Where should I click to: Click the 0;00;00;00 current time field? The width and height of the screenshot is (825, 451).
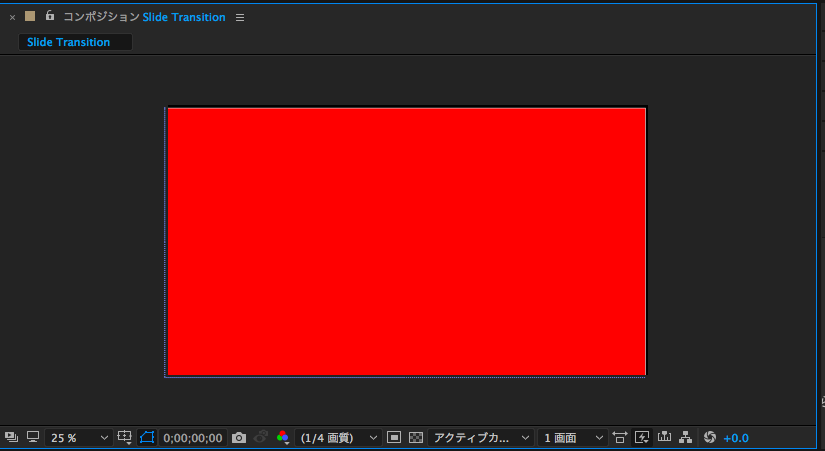193,438
